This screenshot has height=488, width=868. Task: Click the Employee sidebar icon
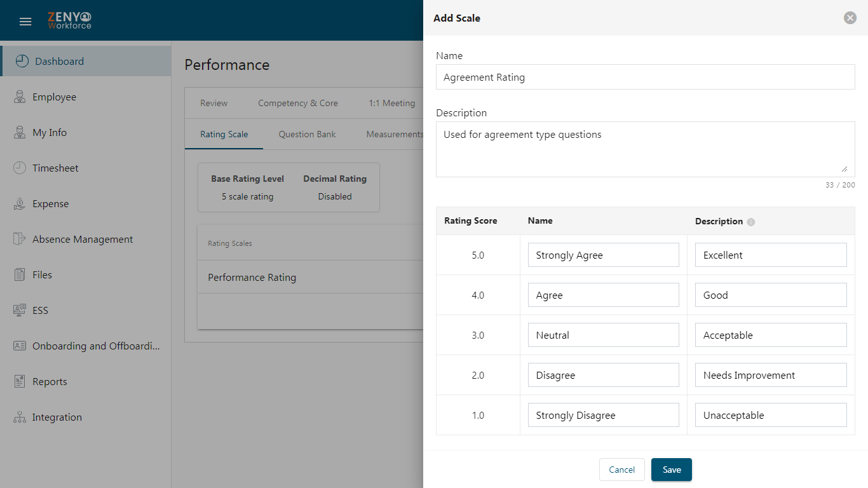20,97
